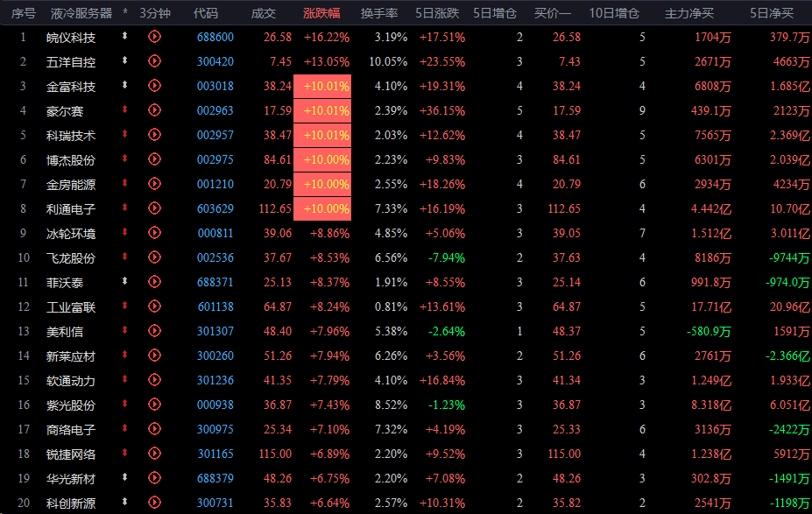Click the play icon in 锐捷网络 row

click(x=154, y=454)
